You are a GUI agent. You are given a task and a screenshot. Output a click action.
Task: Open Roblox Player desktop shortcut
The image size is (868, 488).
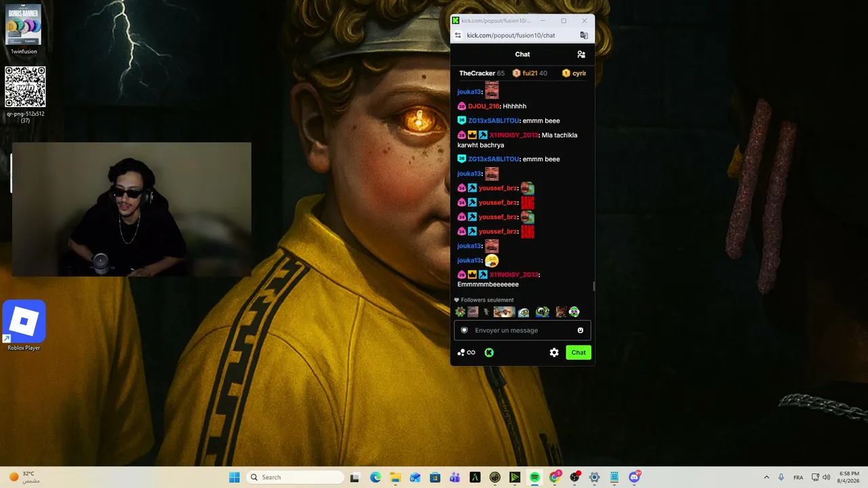click(24, 326)
